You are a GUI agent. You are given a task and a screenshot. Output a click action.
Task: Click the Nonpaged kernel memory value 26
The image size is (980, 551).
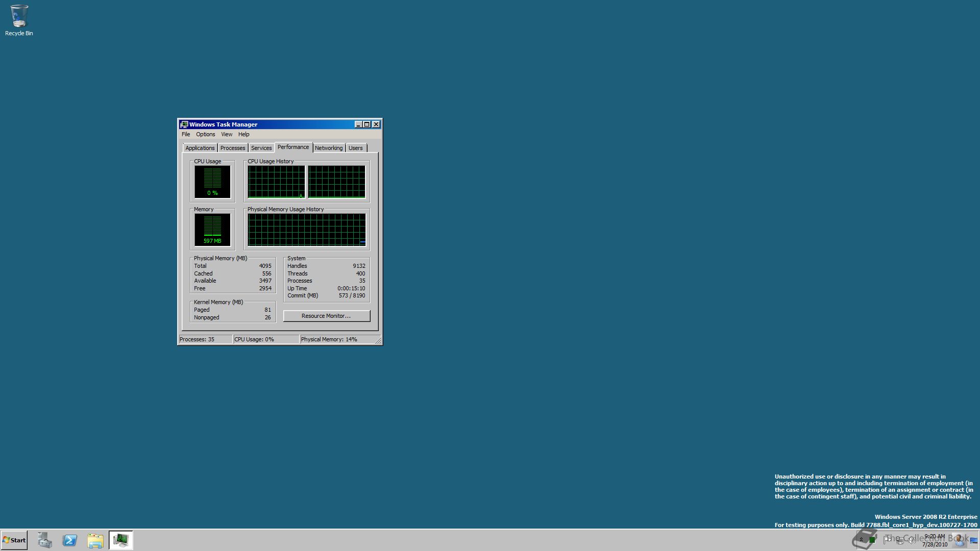click(268, 317)
